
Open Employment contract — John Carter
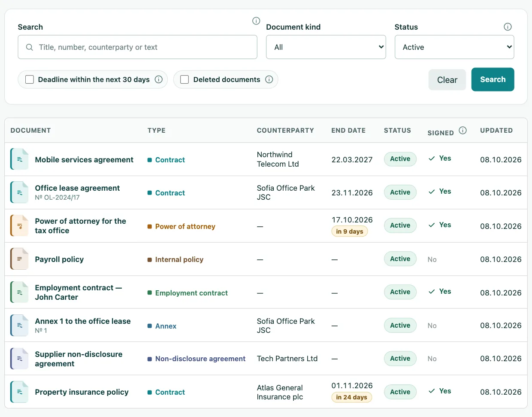(x=79, y=292)
